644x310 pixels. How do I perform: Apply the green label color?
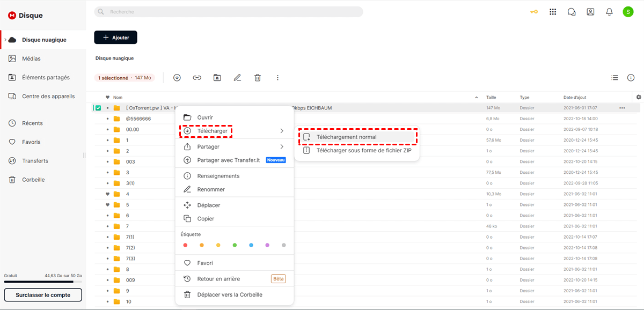coord(235,245)
